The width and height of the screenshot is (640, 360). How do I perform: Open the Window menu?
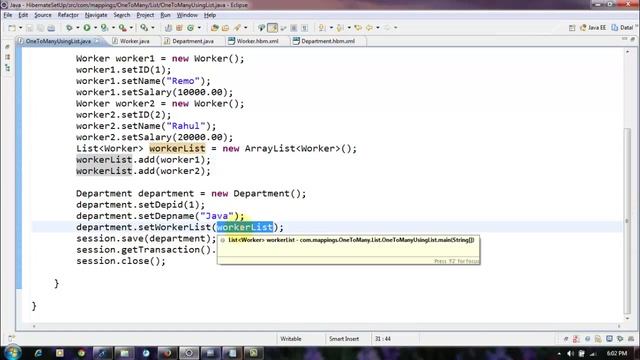tap(187, 15)
